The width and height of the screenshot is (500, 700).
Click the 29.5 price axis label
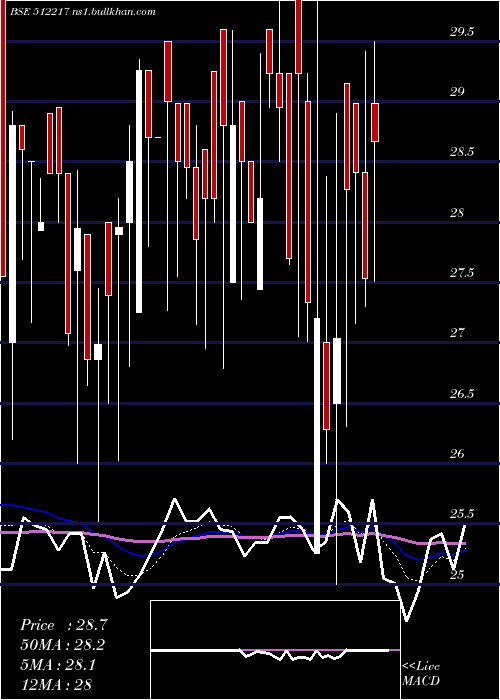[462, 32]
